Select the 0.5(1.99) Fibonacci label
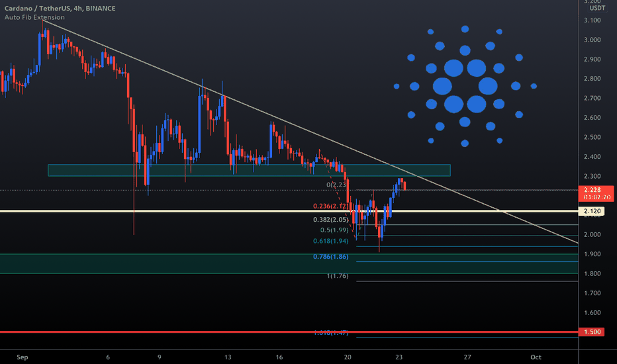Viewport: 617px width, 364px height. 334,230
